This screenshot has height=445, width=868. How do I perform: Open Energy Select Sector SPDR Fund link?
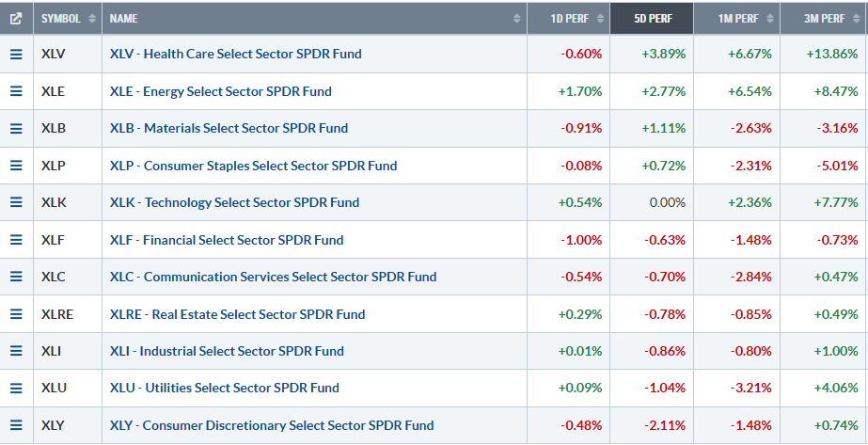[220, 91]
